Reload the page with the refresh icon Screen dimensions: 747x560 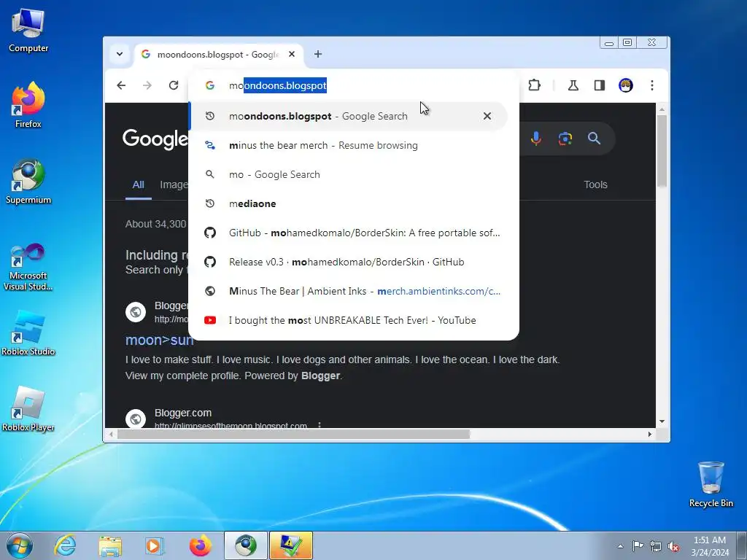coord(174,85)
